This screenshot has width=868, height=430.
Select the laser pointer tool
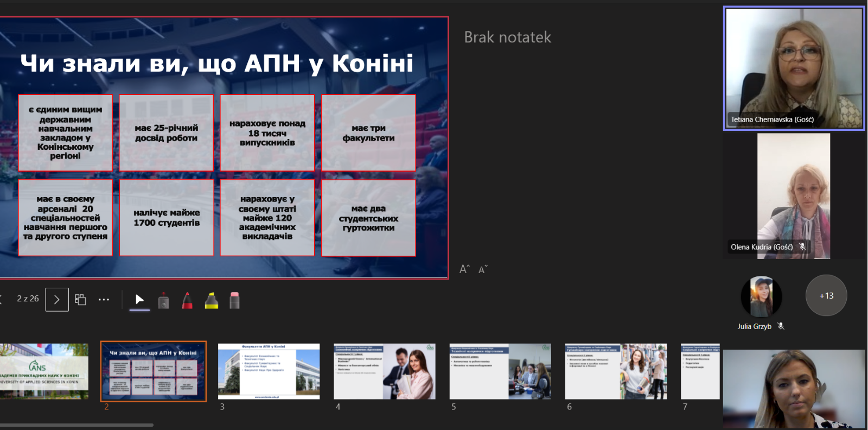pyautogui.click(x=163, y=300)
